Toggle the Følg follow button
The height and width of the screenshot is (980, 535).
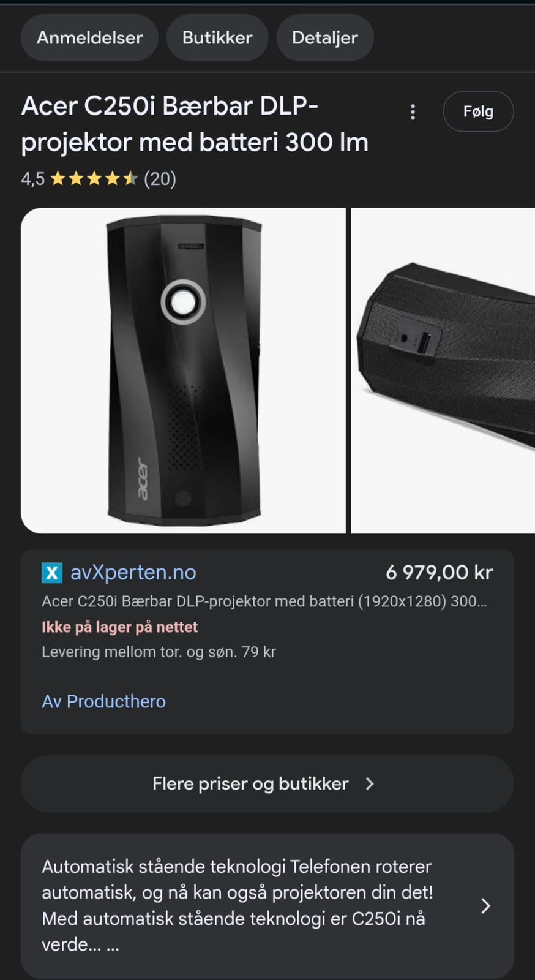pyautogui.click(x=478, y=111)
